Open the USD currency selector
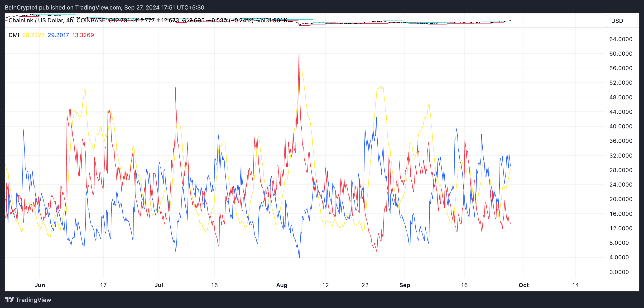 [617, 21]
